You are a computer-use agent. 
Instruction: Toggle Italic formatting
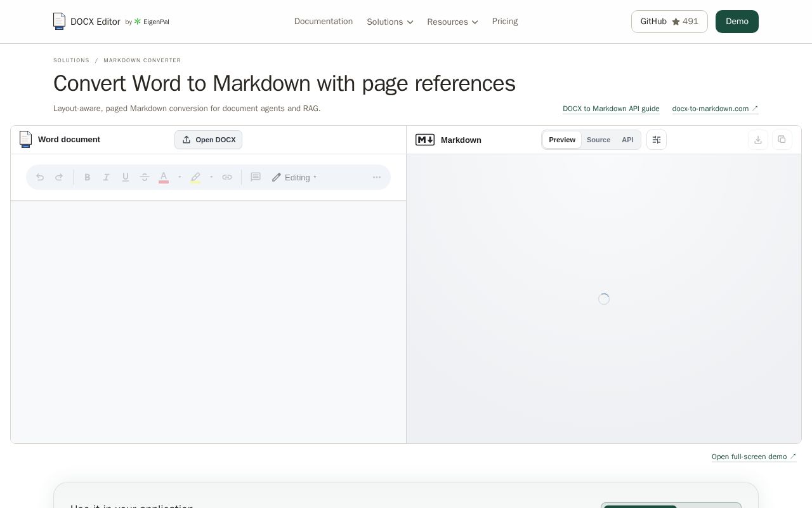(107, 177)
